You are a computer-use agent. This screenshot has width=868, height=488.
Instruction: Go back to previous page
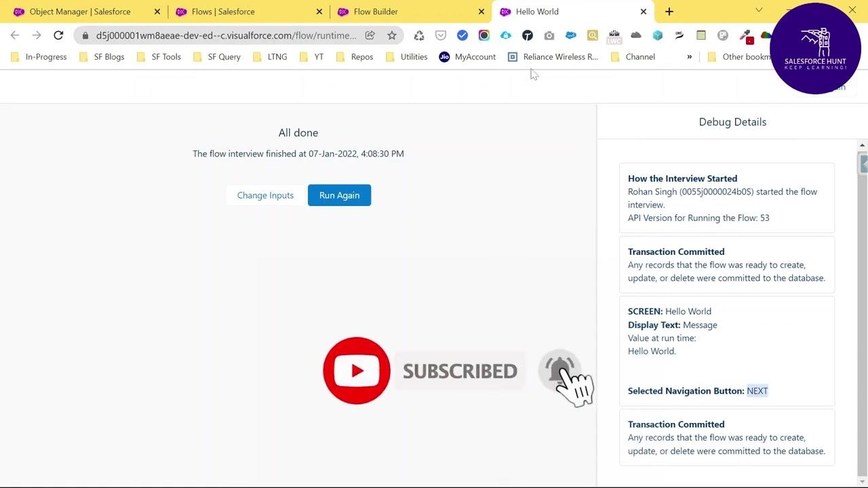click(15, 35)
